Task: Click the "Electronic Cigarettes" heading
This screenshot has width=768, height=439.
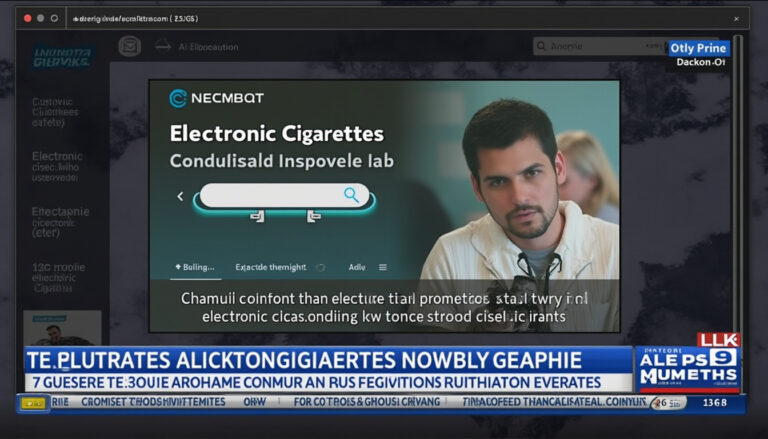Action: coord(277,134)
